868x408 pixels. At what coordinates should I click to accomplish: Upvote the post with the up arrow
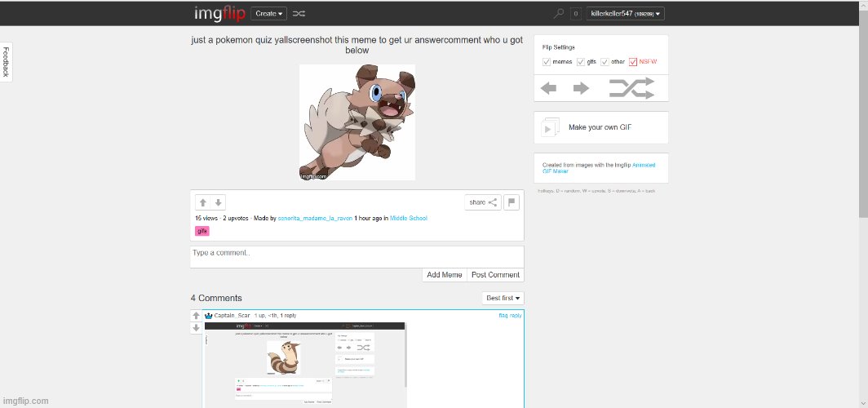pyautogui.click(x=203, y=202)
